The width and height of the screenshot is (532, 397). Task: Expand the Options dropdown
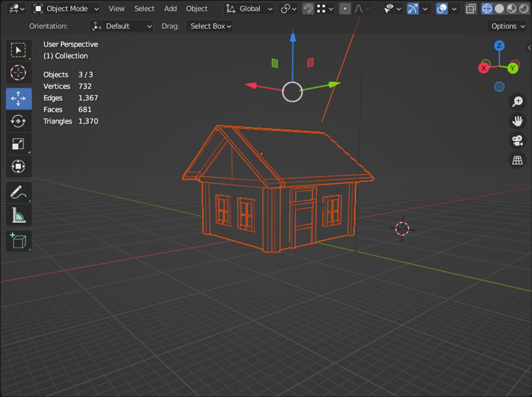(507, 26)
